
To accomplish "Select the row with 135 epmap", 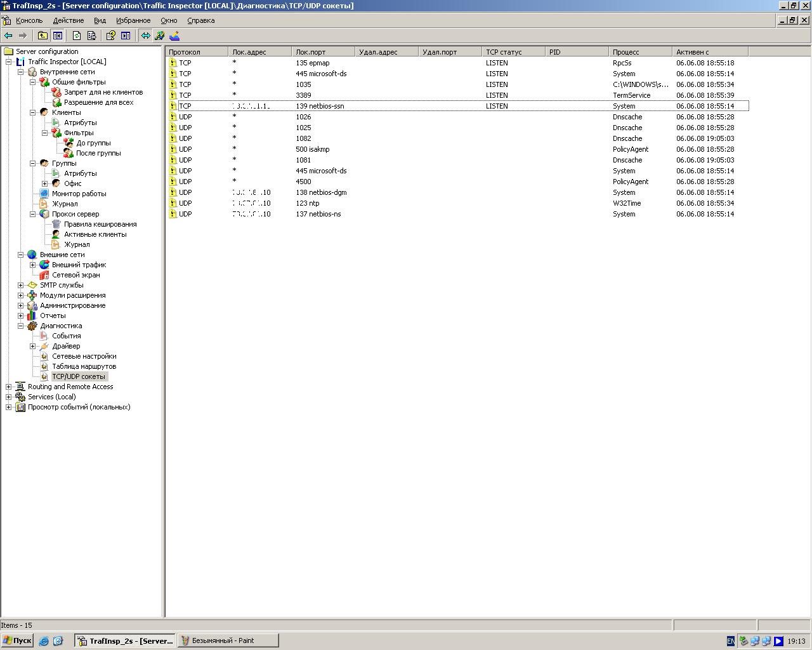I will pyautogui.click(x=457, y=63).
